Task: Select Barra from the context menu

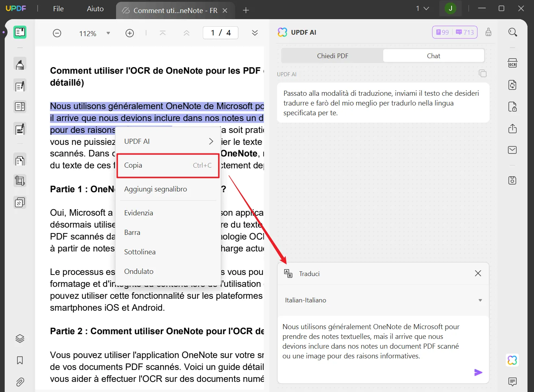Action: click(168, 232)
